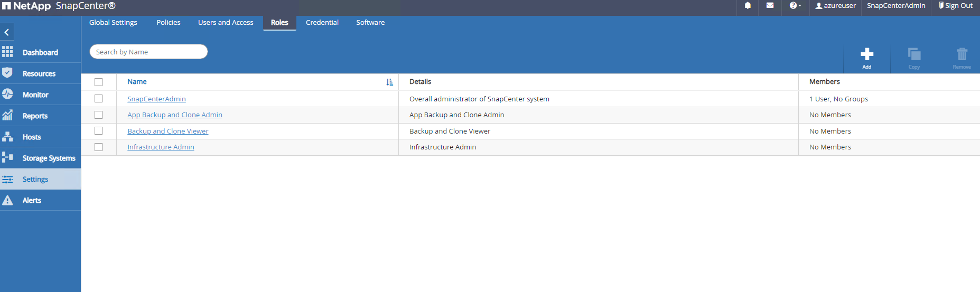
Task: Open the Help dropdown menu
Action: [795, 6]
